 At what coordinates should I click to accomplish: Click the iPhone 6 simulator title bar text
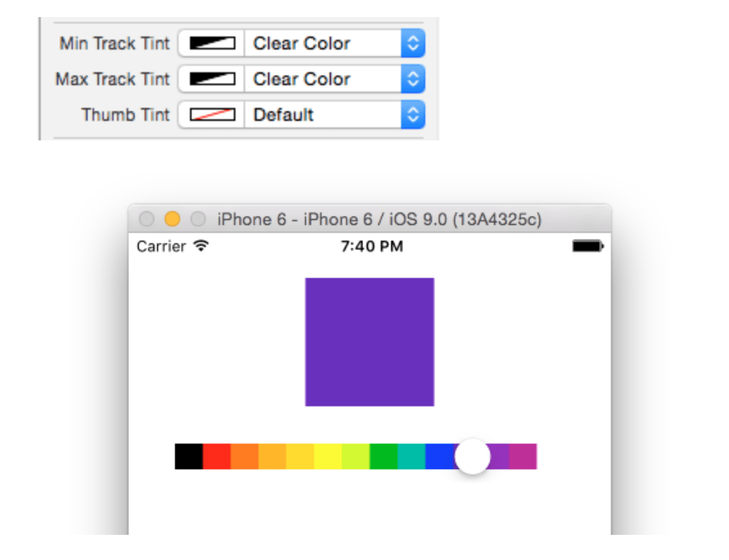point(379,219)
